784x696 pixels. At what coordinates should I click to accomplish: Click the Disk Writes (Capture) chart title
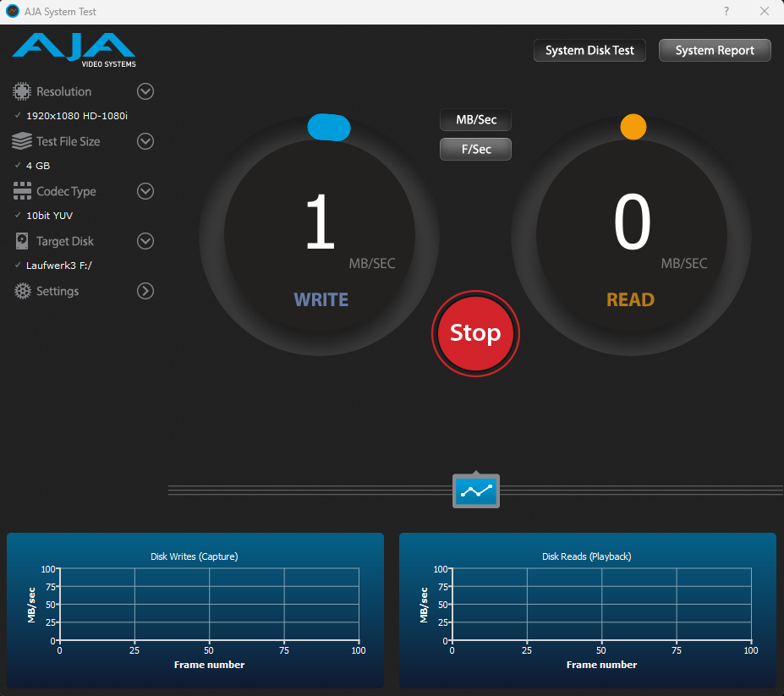tap(195, 556)
